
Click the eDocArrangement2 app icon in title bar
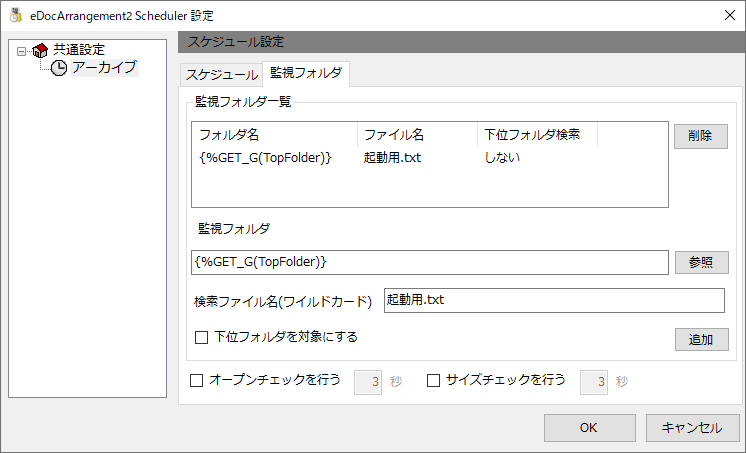click(16, 15)
